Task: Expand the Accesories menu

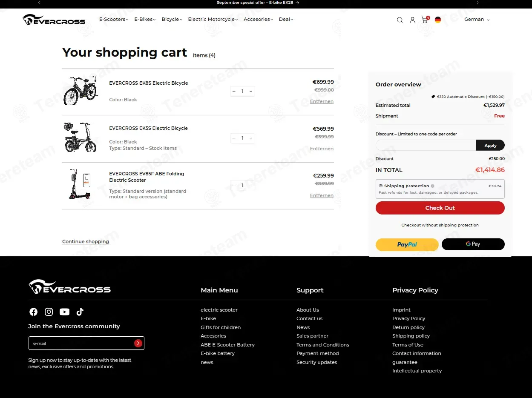Action: coord(258,19)
